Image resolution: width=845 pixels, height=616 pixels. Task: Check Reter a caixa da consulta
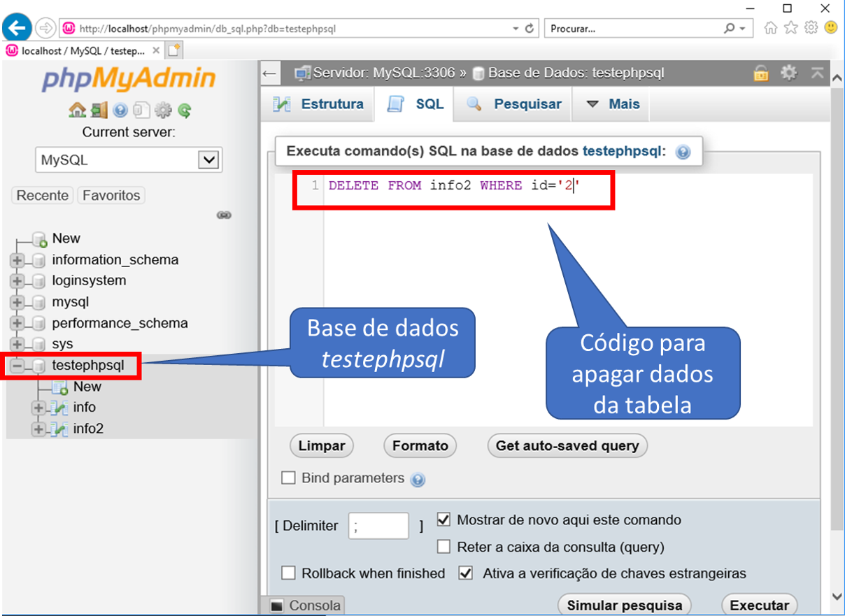click(443, 547)
